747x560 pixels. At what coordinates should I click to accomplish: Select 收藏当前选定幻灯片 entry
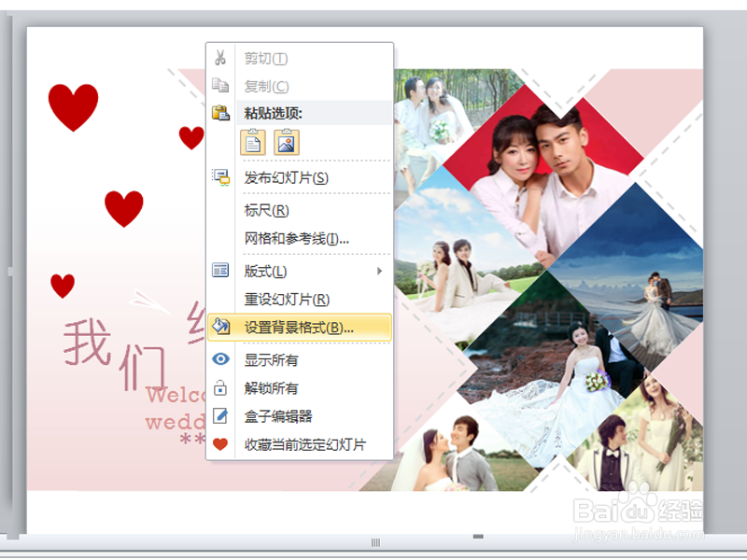(x=300, y=444)
